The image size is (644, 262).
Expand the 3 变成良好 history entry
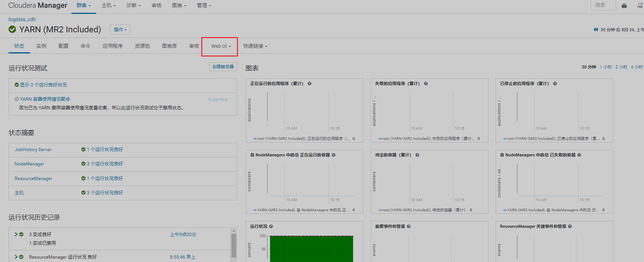click(x=16, y=234)
